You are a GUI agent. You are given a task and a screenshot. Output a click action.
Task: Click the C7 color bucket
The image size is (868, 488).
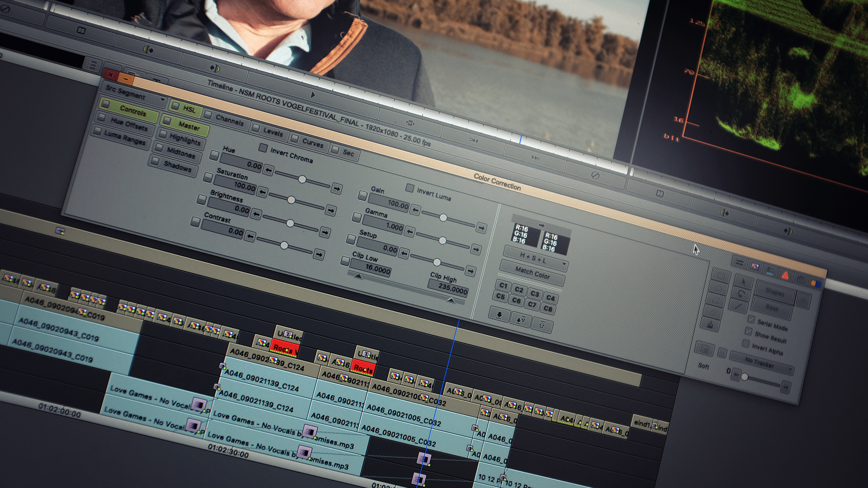[532, 305]
